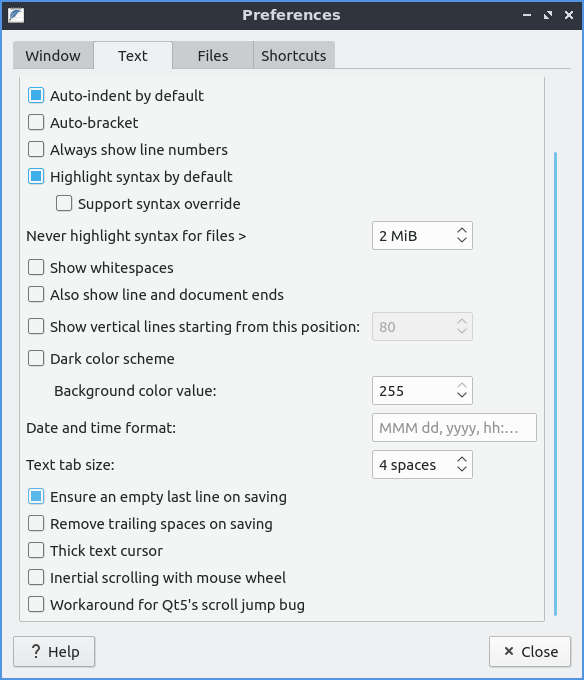
Task: Switch to the Window tab
Action: 53,56
